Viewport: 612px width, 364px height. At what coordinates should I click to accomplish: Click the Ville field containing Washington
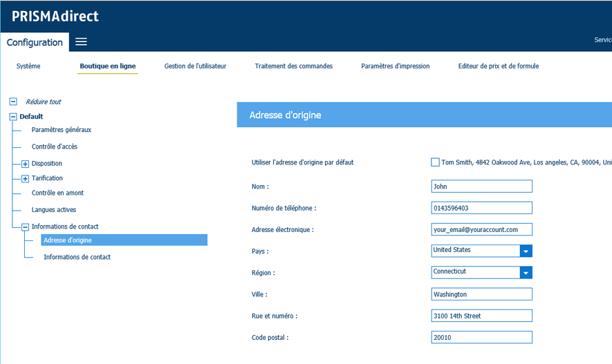pos(481,294)
